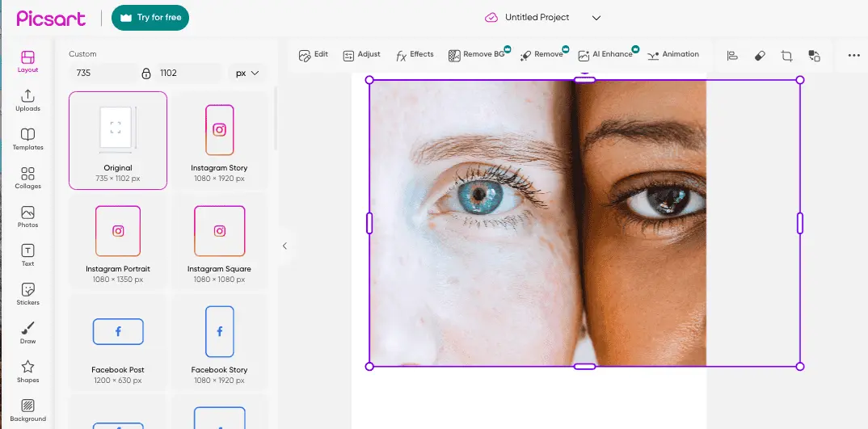The height and width of the screenshot is (429, 868).
Task: Click the right-side middle resize handle
Action: 799,223
